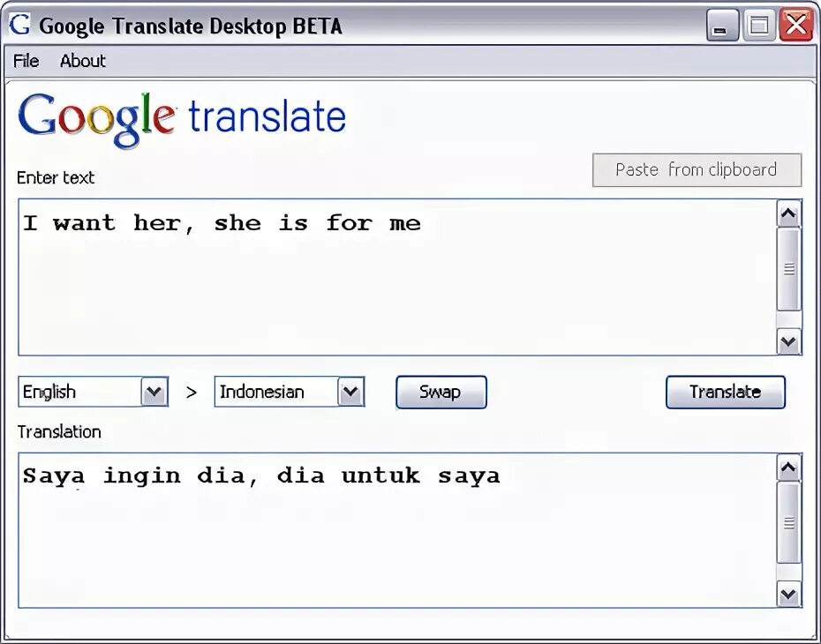Open the About menu
This screenshot has width=821, height=644.
pos(83,61)
